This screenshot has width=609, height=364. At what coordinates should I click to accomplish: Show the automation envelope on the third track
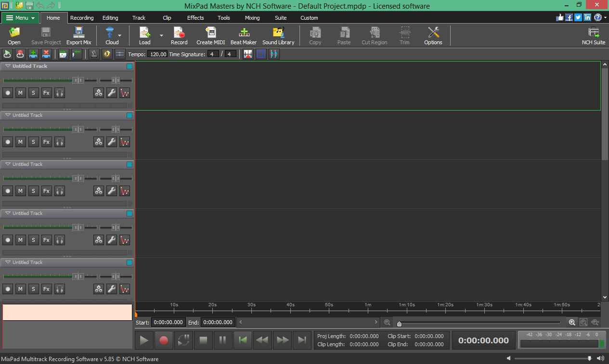pyautogui.click(x=124, y=190)
